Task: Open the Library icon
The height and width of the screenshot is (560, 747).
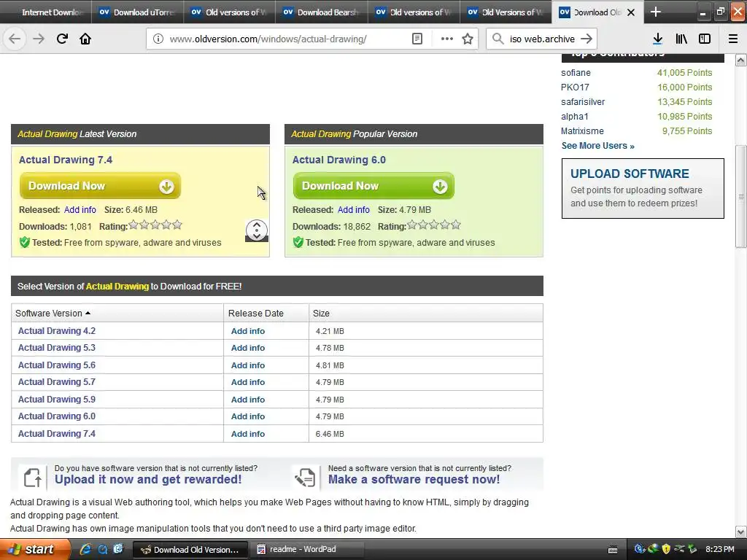Action: (681, 39)
